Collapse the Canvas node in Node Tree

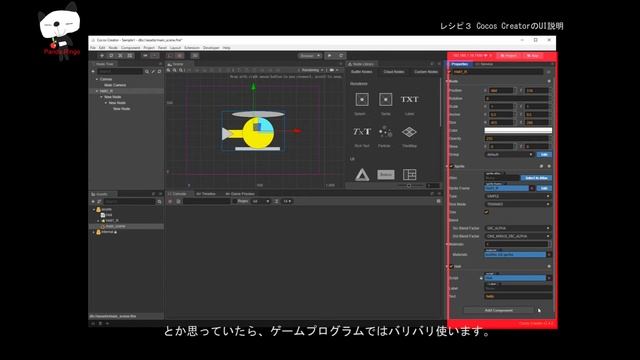(97, 79)
